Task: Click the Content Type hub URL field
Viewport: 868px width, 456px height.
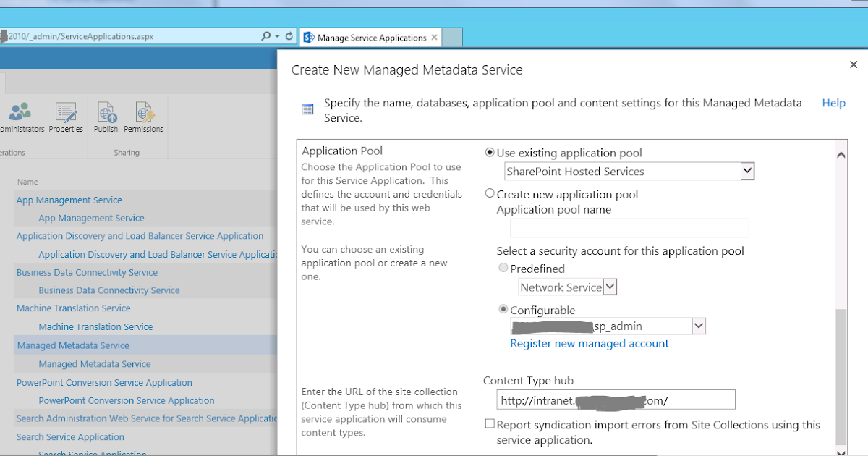Action: (615, 400)
